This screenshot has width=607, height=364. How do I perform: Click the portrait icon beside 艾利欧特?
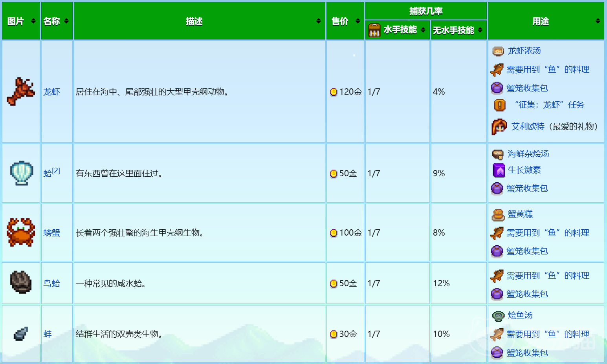(499, 126)
